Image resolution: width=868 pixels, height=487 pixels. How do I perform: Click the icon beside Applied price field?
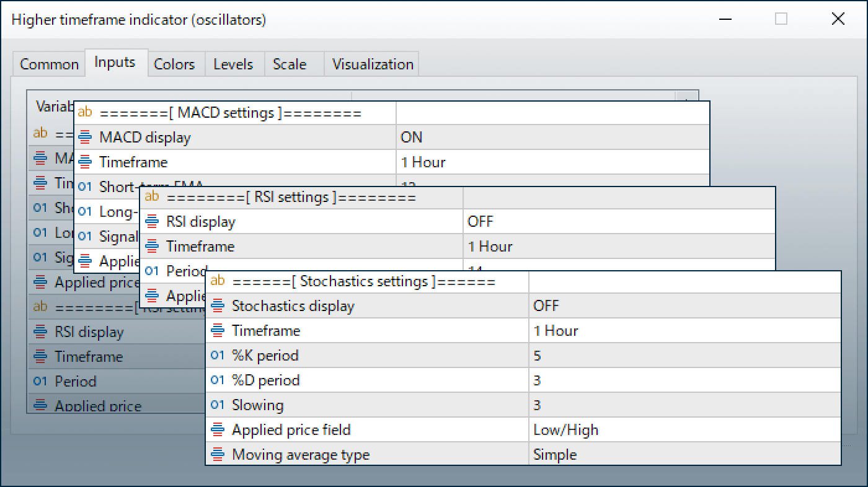click(218, 430)
